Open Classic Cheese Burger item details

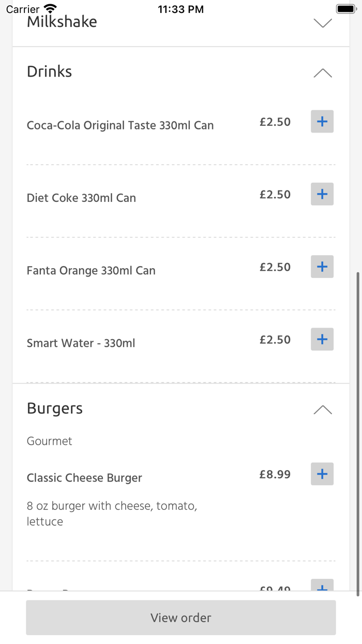pos(84,477)
